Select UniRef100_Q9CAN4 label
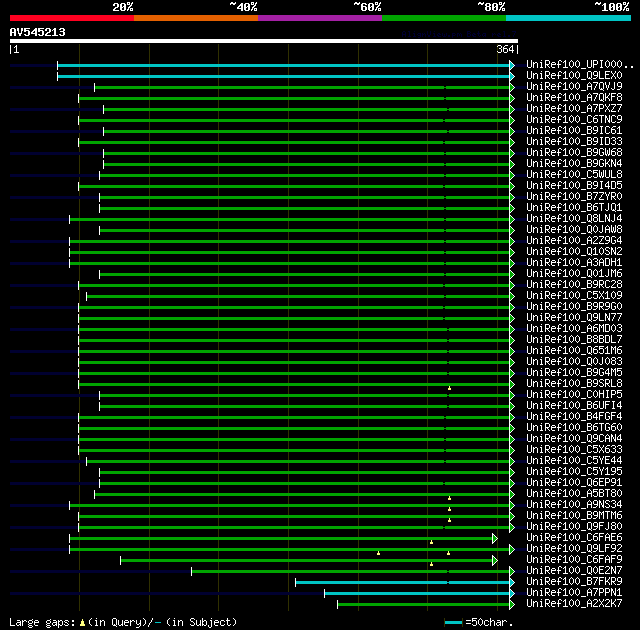This screenshot has width=640, height=630. click(x=574, y=439)
